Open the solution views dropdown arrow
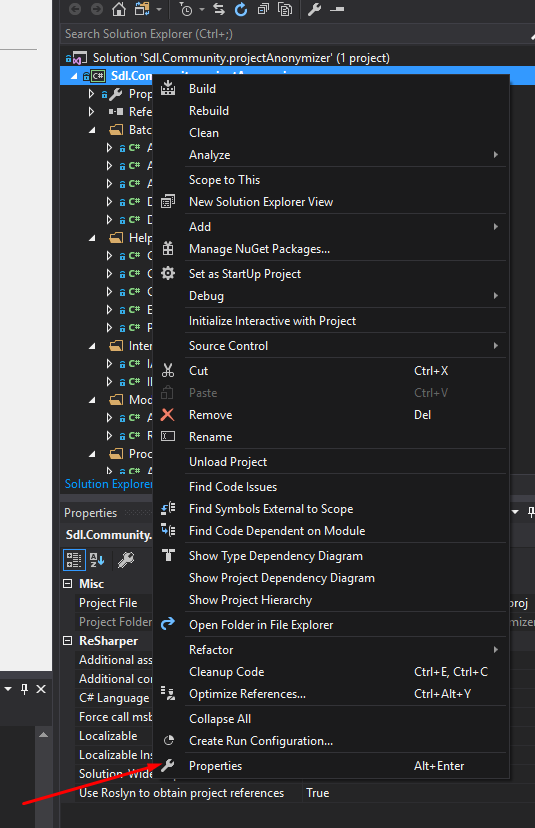Screen dimensions: 535x828 pyautogui.click(x=159, y=10)
